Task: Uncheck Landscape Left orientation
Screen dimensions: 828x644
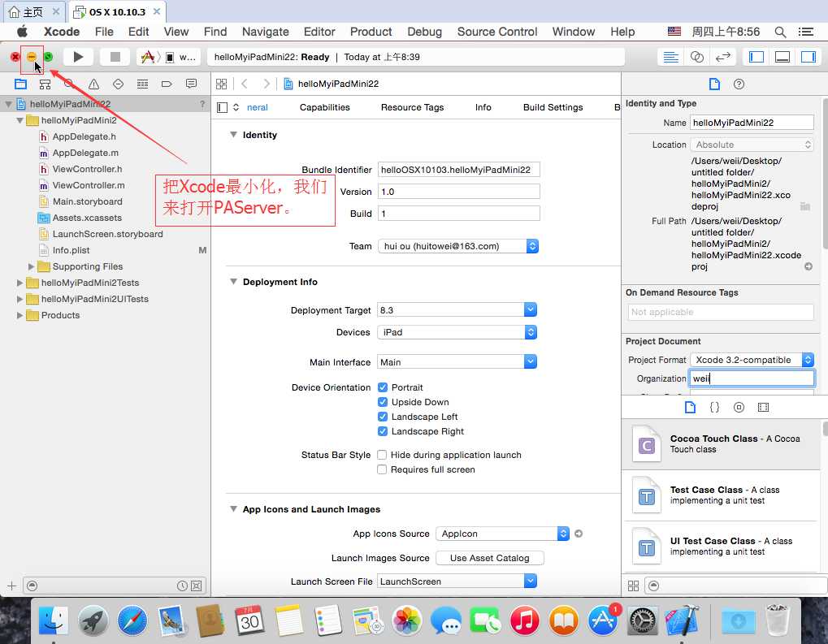Action: [x=383, y=417]
